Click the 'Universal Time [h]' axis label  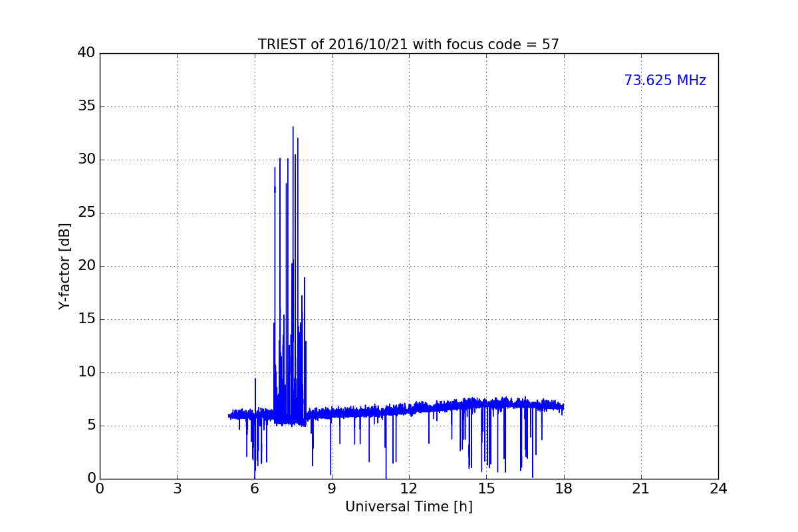[408, 507]
